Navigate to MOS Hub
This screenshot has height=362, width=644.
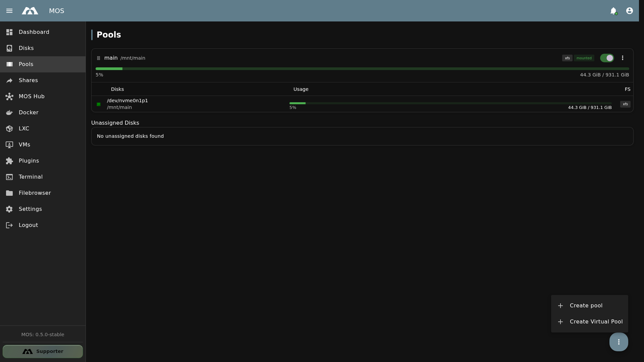[x=43, y=97]
